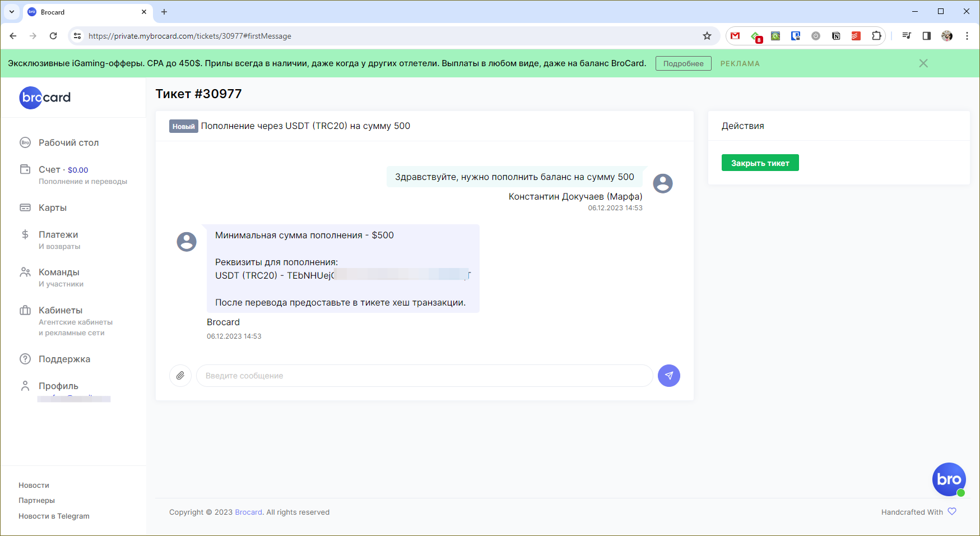Open the Новости footer link

34,485
